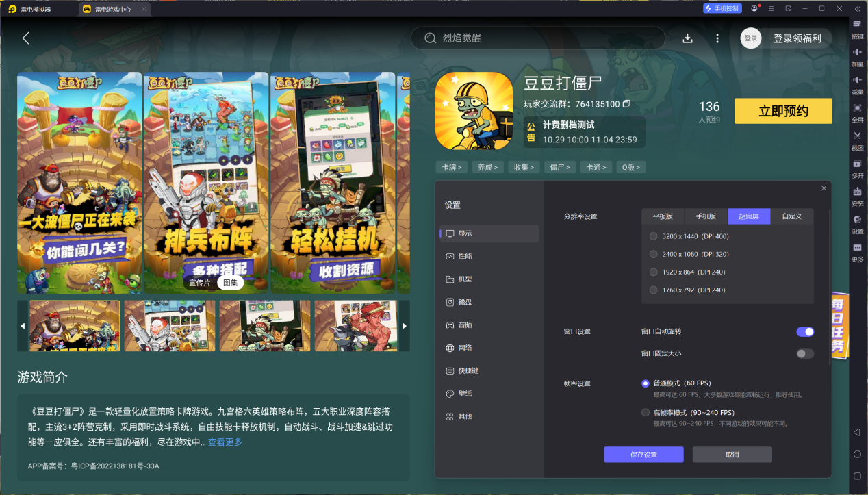This screenshot has height=495, width=868.
Task: Click the download icon in the top bar
Action: (687, 38)
